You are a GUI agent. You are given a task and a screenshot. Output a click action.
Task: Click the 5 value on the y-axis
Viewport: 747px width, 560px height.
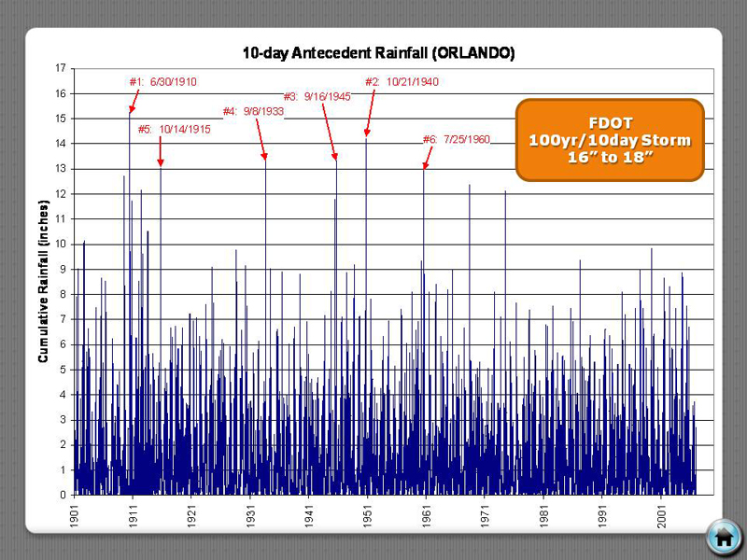(x=63, y=370)
